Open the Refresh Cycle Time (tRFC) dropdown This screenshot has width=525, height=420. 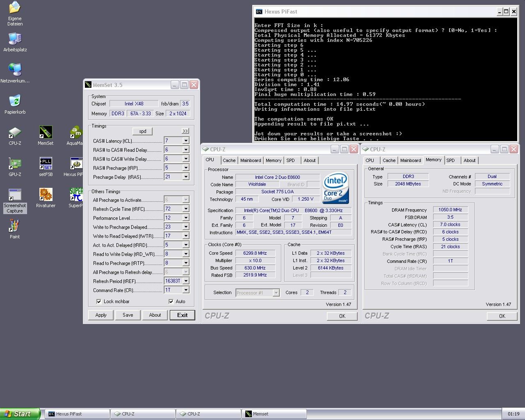click(186, 209)
